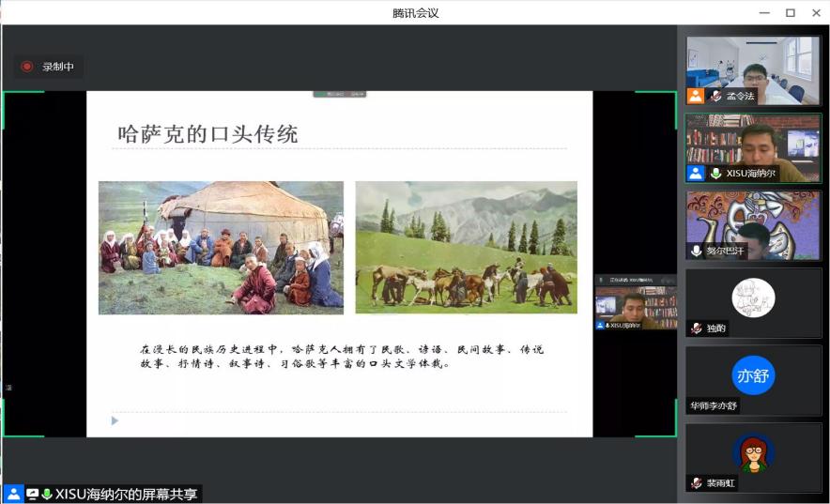
Task: Click the yurt group photo on the slide
Action: tap(221, 248)
